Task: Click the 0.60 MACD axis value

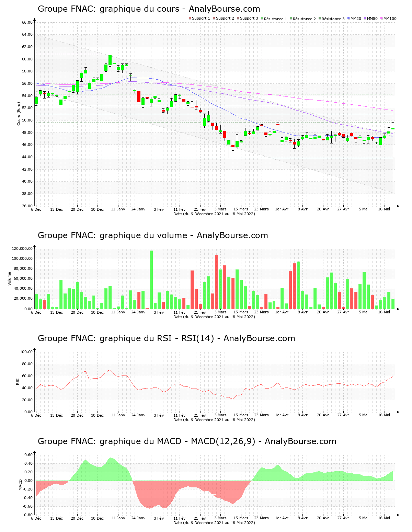Action: pos(29,455)
